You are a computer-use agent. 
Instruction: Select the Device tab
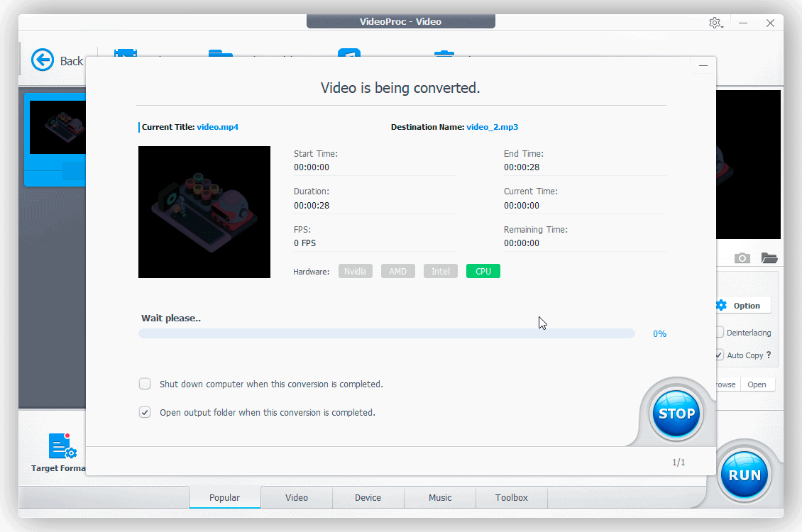coord(368,497)
